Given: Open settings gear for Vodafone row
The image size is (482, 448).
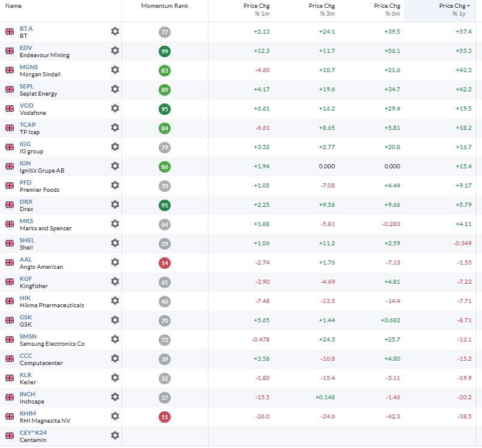Looking at the screenshot, I should [x=115, y=108].
